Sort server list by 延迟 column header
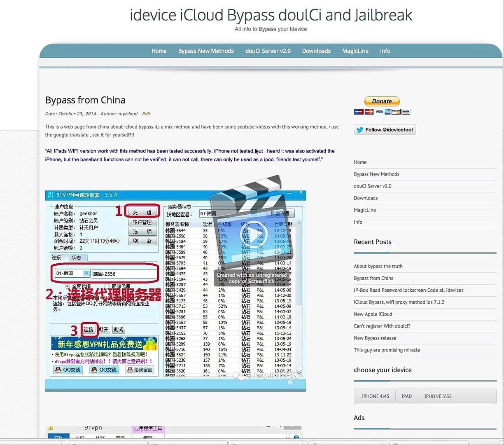The width and height of the screenshot is (504, 445). (208, 224)
